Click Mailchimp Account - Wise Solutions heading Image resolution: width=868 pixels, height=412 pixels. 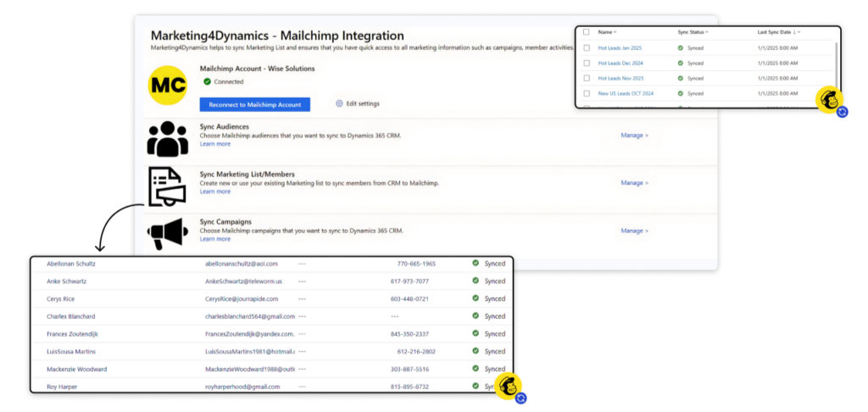tap(258, 69)
